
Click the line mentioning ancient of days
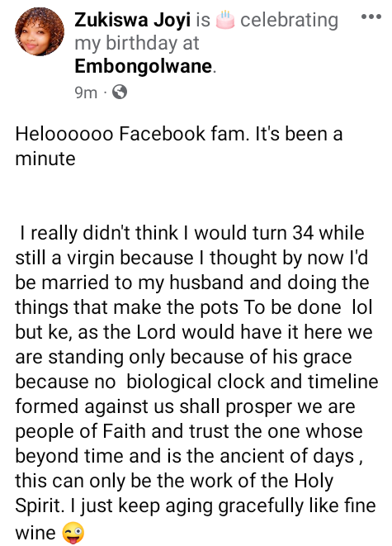(189, 456)
